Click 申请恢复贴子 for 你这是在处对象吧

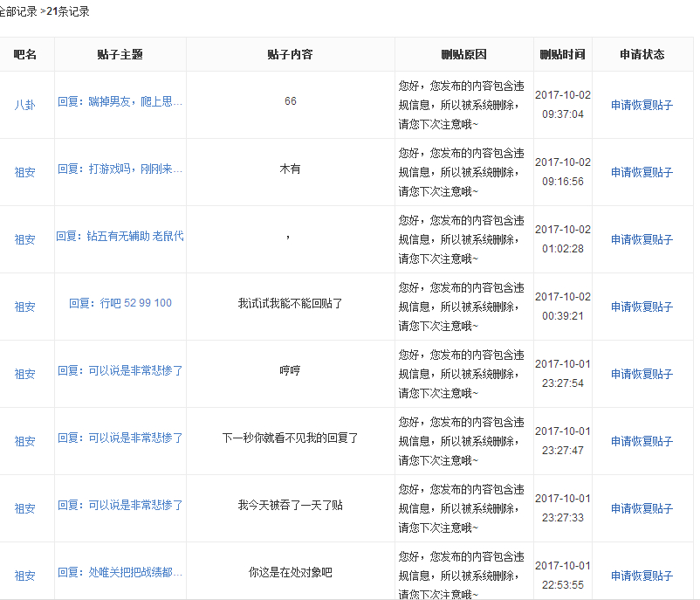(642, 576)
